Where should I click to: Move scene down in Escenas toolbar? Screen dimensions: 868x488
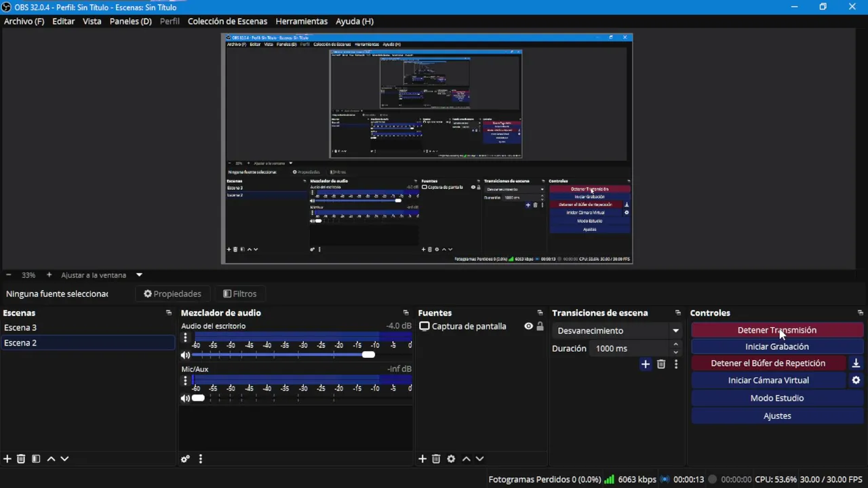[x=64, y=459]
